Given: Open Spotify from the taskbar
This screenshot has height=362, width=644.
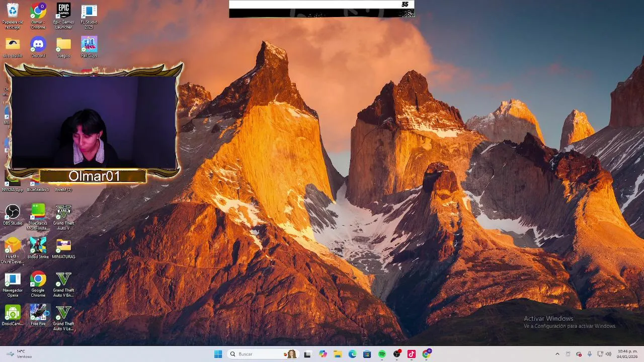Looking at the screenshot, I should click(x=382, y=354).
